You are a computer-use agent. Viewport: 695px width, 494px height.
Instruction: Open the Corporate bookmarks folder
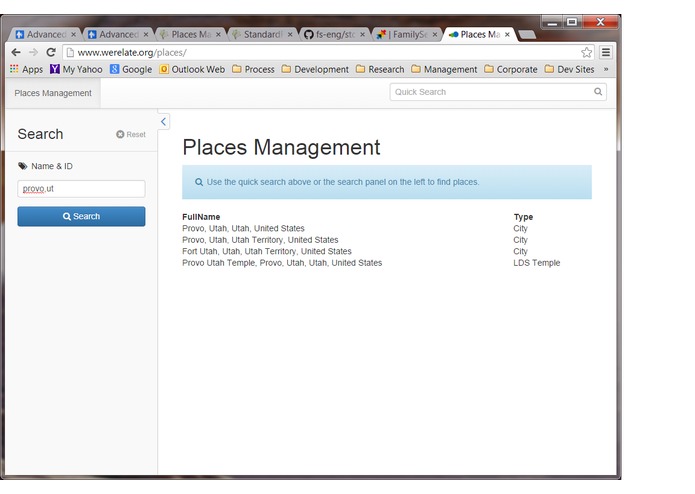(511, 69)
